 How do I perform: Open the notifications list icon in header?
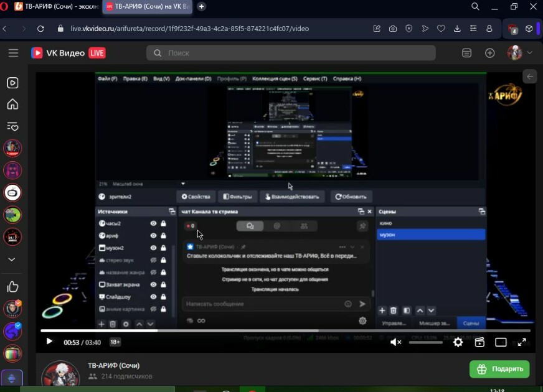466,53
